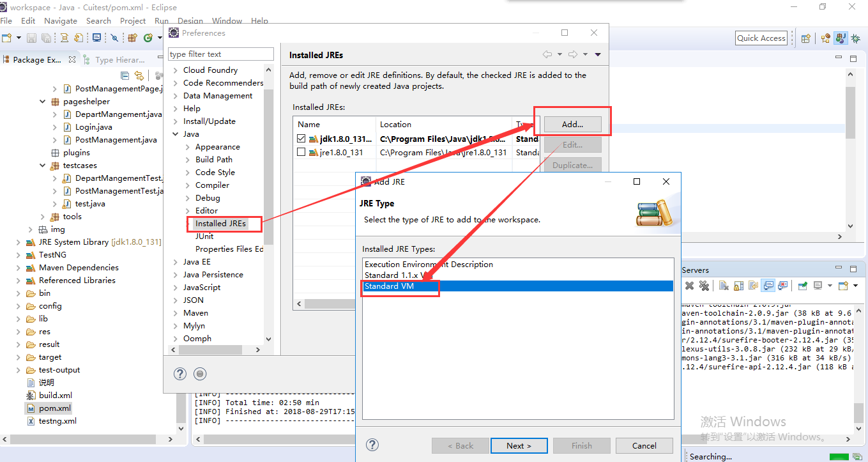Viewport: 868px width, 462px height.
Task: Collapse all in Package Explorer toolbar
Action: (125, 75)
